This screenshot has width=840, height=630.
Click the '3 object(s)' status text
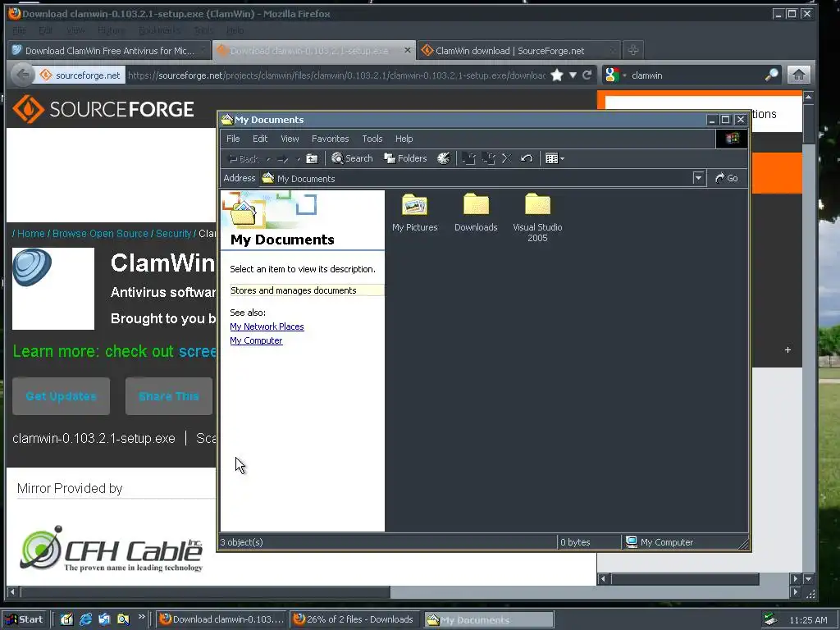click(242, 542)
